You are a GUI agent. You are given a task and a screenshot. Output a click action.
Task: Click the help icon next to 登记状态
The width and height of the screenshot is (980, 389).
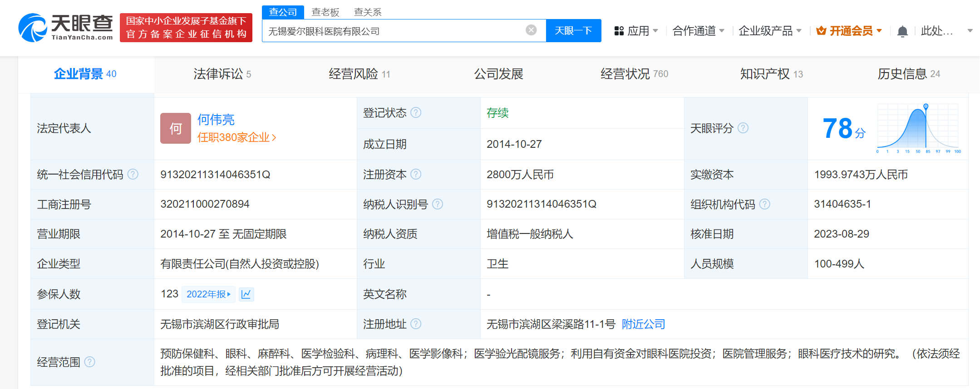click(x=416, y=112)
